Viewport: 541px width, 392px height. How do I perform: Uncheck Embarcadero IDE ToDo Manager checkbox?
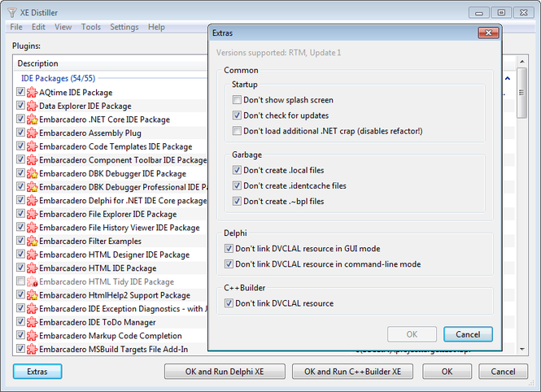pyautogui.click(x=20, y=321)
